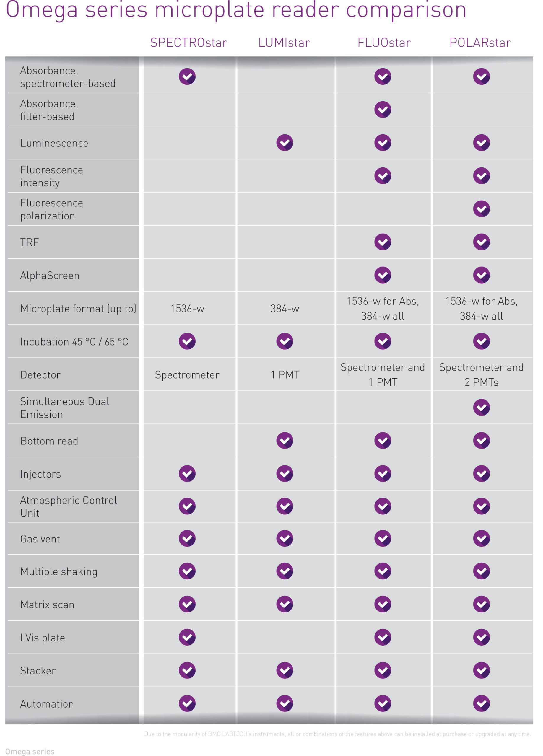Click SPECTROstar's 1536-w microplate format cell
This screenshot has width=543, height=756.
[187, 309]
